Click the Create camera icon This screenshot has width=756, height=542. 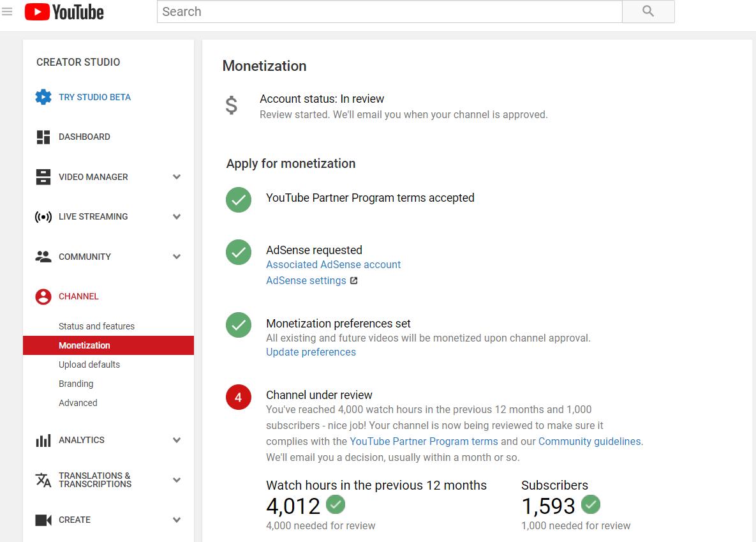pyautogui.click(x=43, y=520)
